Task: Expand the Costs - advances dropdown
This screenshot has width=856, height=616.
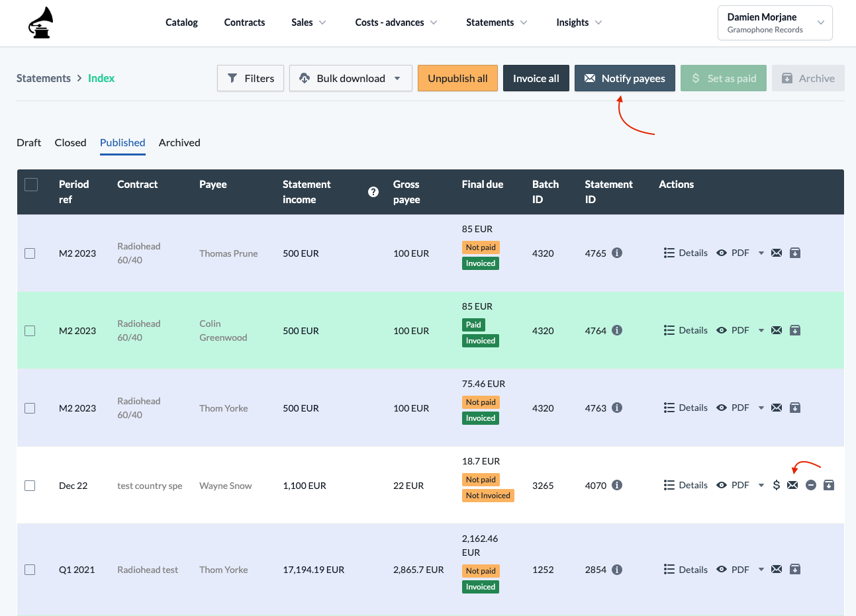Action: [x=396, y=22]
